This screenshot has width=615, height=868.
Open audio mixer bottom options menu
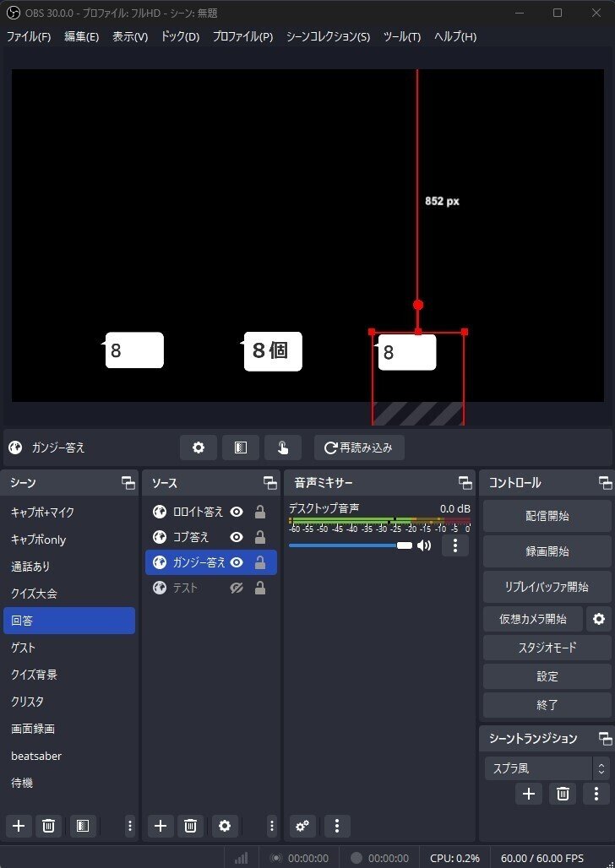click(337, 826)
